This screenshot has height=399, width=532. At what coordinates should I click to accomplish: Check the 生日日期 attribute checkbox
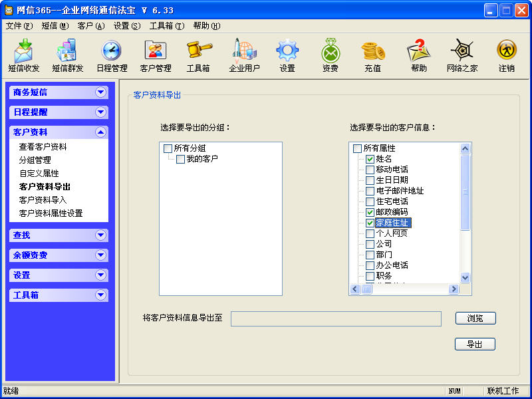(x=370, y=180)
